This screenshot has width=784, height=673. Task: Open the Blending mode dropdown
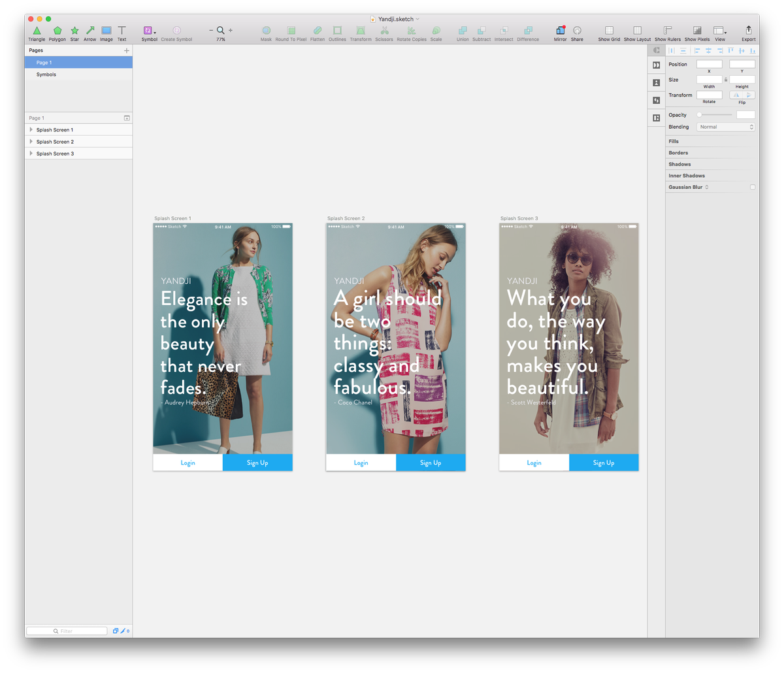[725, 126]
